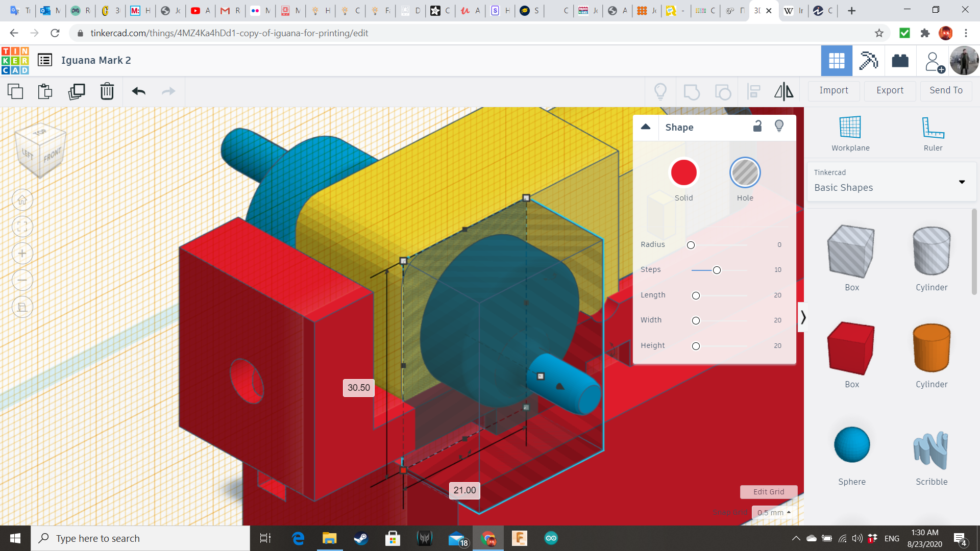Click the Edit Grid button
The image size is (980, 551).
pos(768,492)
